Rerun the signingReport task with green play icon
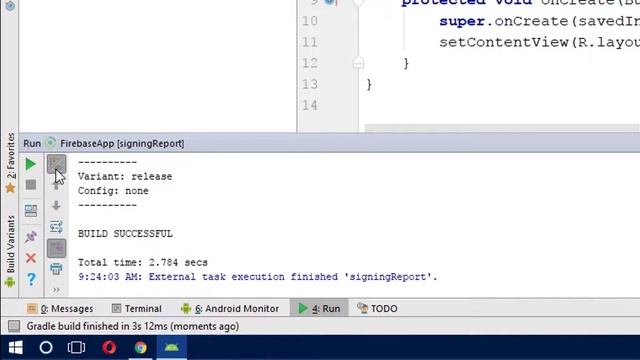Viewport: 640px width, 360px height. tap(31, 164)
